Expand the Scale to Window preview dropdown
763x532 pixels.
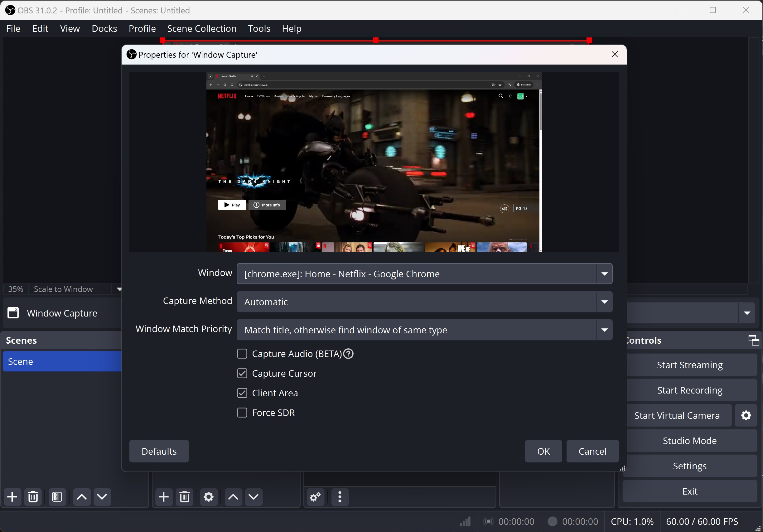(118, 289)
